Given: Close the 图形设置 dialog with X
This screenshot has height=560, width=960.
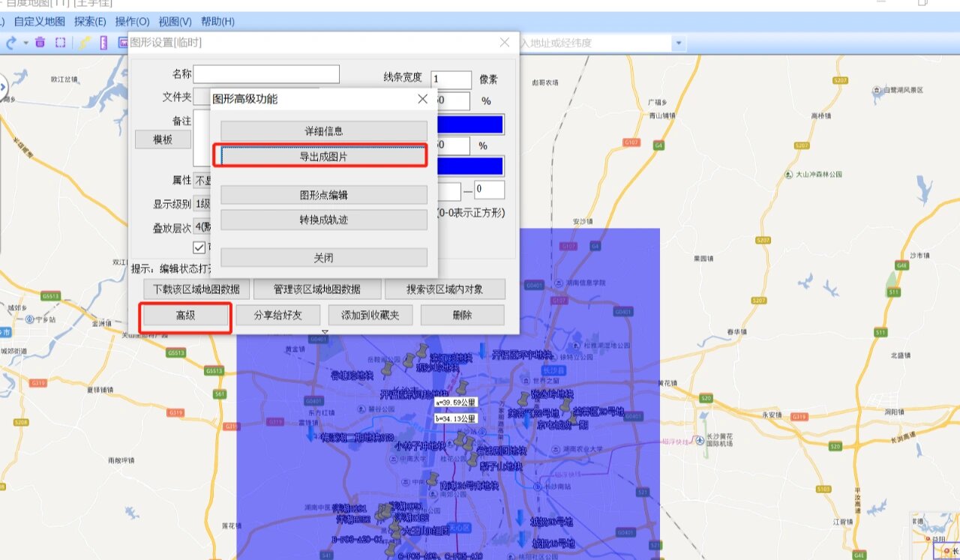Looking at the screenshot, I should pyautogui.click(x=505, y=43).
